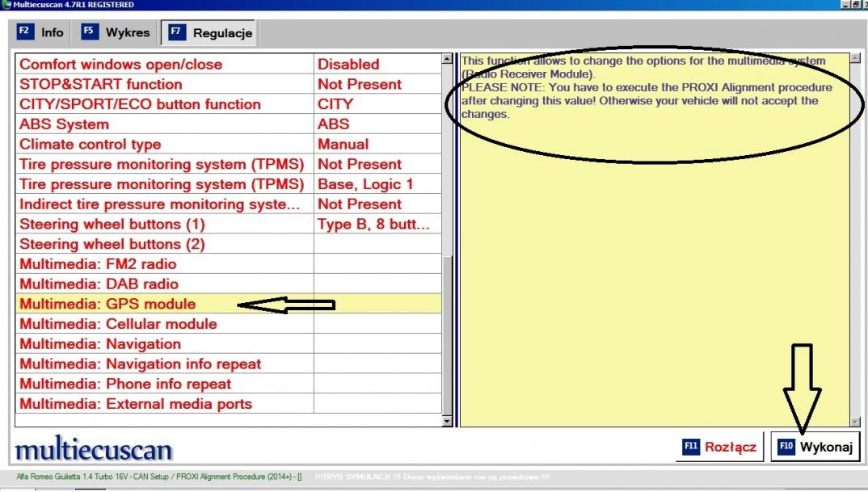
Task: Select Multimedia: Navigation info repeat row
Action: (228, 364)
